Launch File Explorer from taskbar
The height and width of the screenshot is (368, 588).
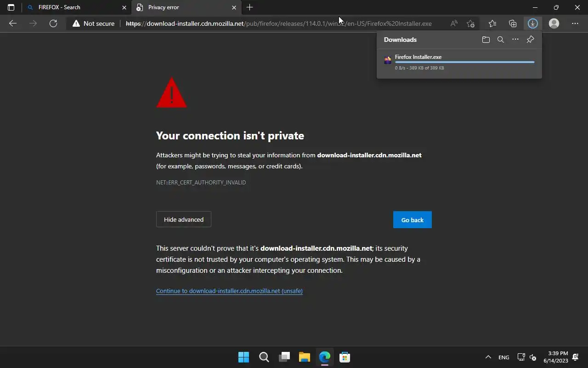click(x=304, y=357)
